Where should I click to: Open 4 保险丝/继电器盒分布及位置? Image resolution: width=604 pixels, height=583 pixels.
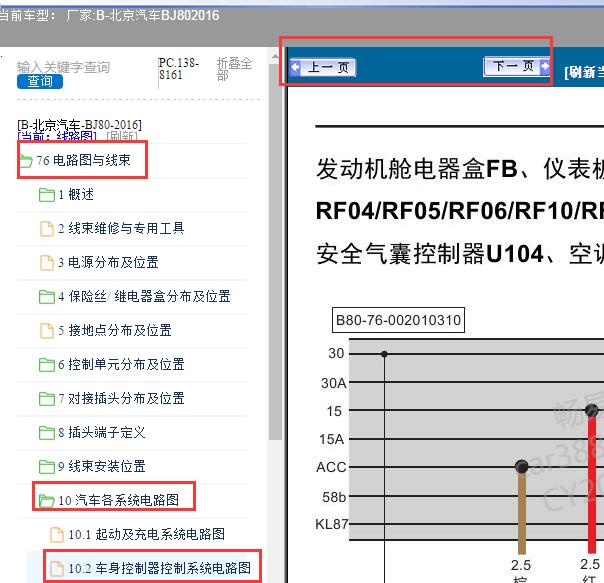[144, 296]
